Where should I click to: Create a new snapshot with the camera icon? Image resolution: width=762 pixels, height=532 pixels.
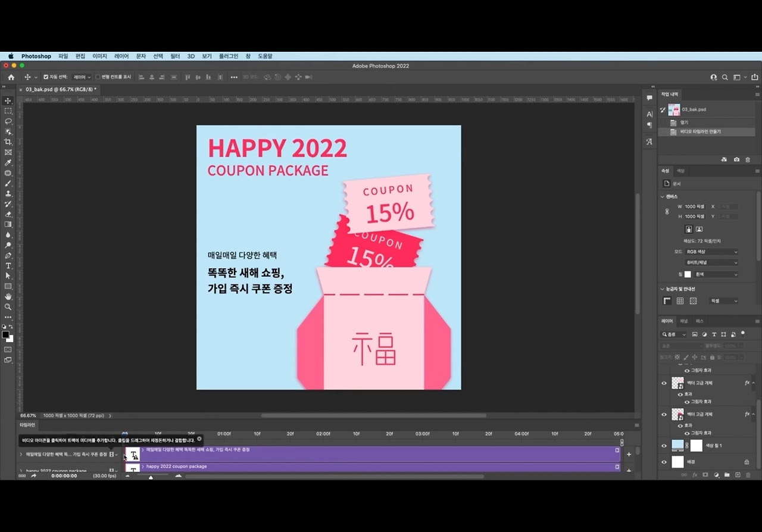click(x=736, y=159)
